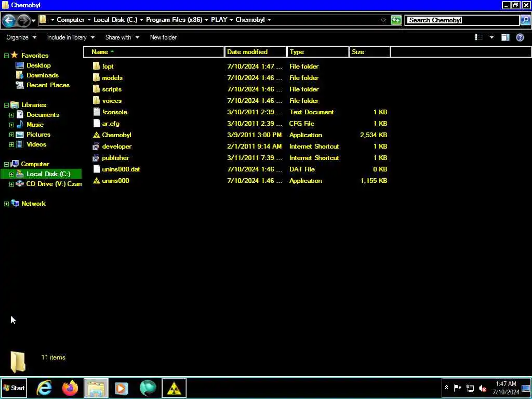The image size is (532, 399).
Task: Expand the Local Disk (C:) node
Action: [11, 174]
